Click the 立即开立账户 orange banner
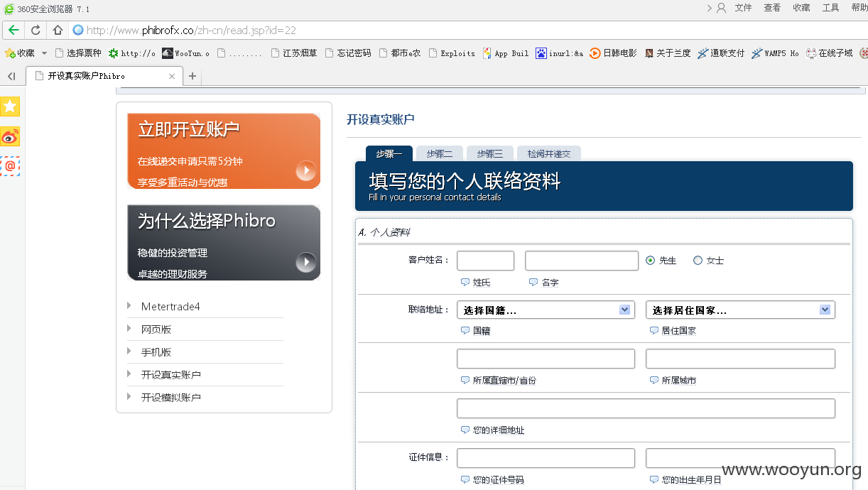Screen dimensions: 868x490 click(224, 151)
